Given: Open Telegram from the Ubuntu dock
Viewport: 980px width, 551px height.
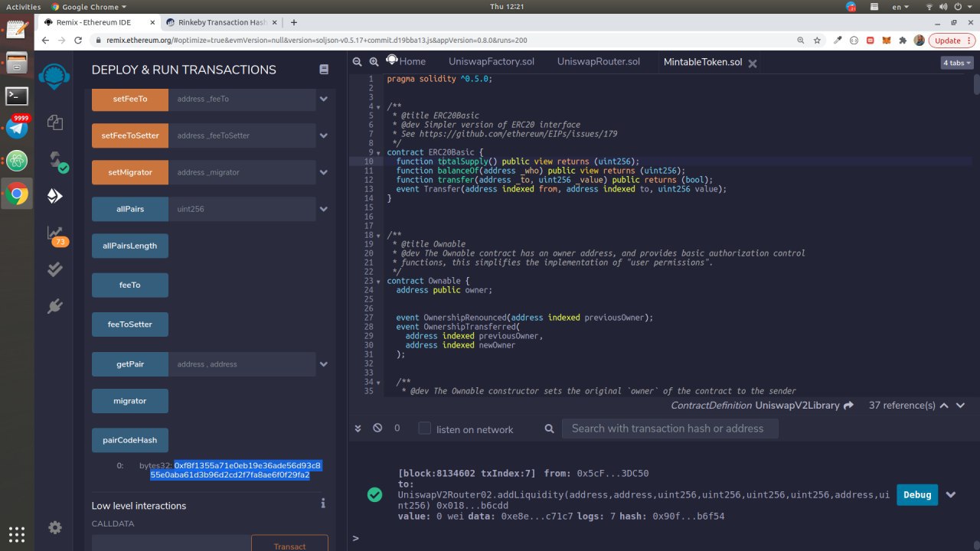Looking at the screenshot, I should [x=17, y=128].
